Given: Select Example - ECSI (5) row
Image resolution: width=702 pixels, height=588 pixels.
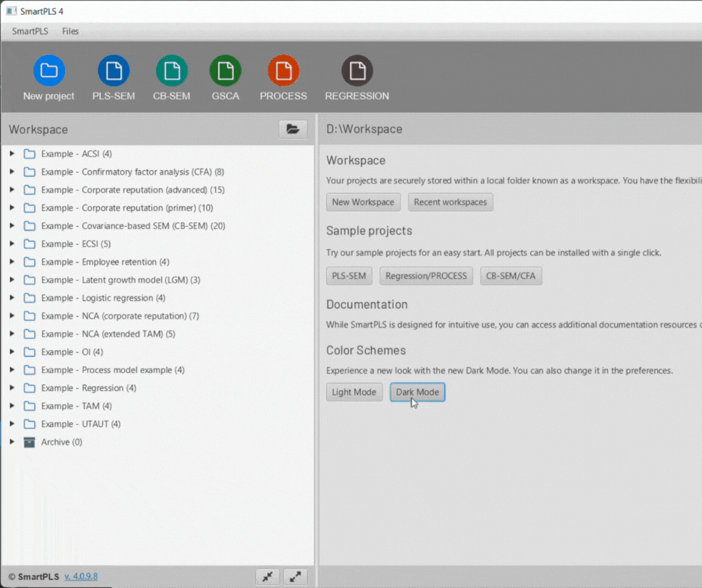Looking at the screenshot, I should click(158, 244).
